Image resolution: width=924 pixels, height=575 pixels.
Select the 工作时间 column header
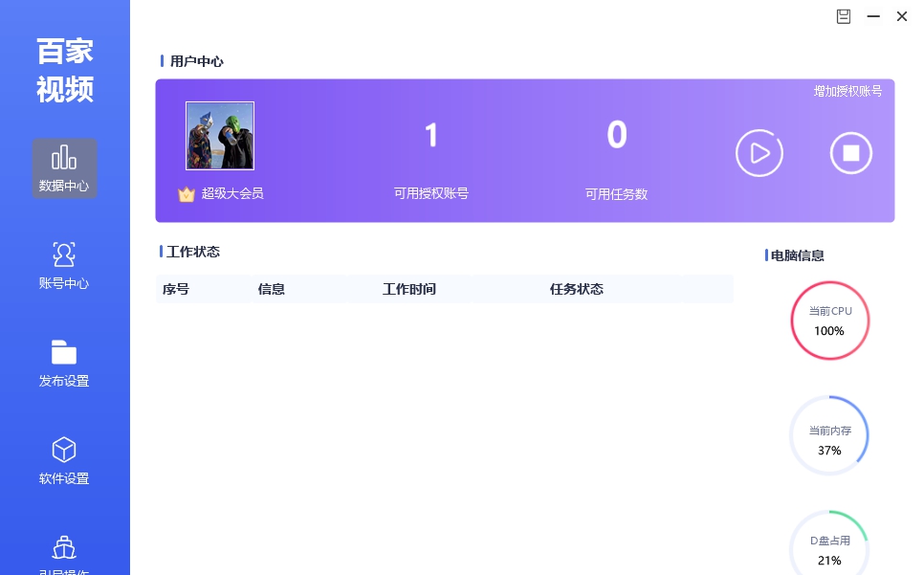[409, 289]
